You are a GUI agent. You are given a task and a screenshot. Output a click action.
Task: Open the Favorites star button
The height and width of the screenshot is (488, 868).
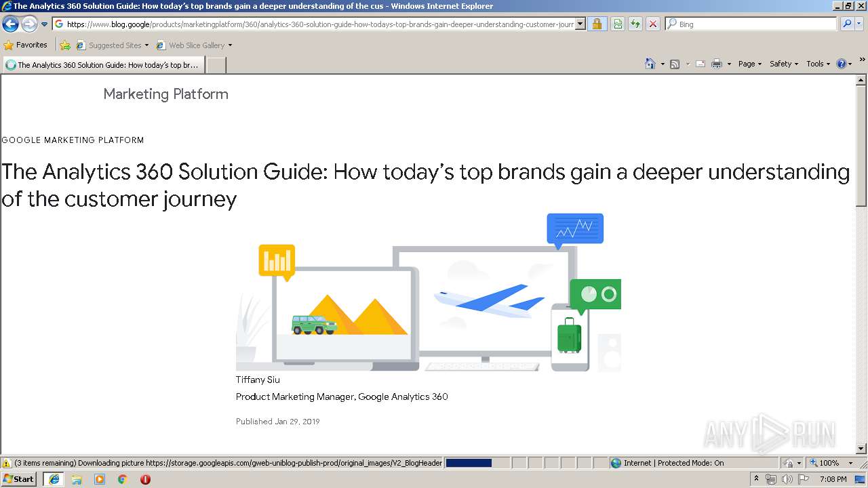(x=25, y=45)
